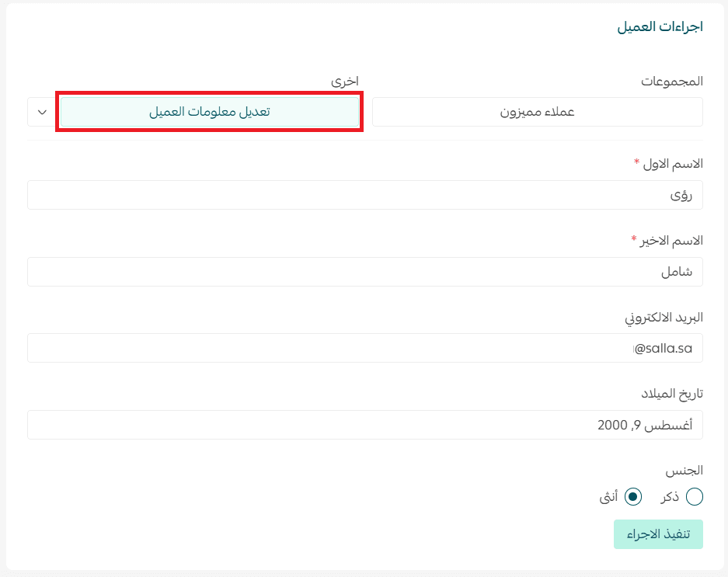Click the 'ذكر' gender label text

[670, 496]
